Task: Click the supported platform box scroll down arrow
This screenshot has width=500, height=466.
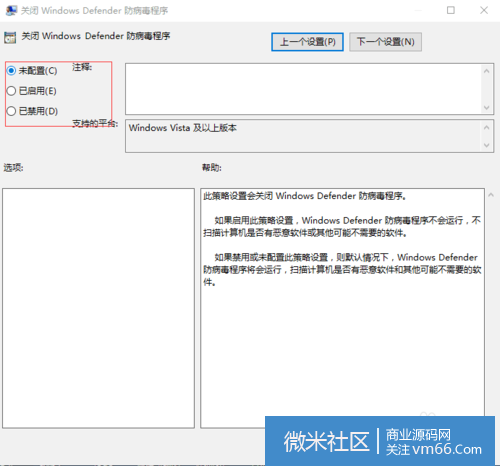Action: coord(487,145)
